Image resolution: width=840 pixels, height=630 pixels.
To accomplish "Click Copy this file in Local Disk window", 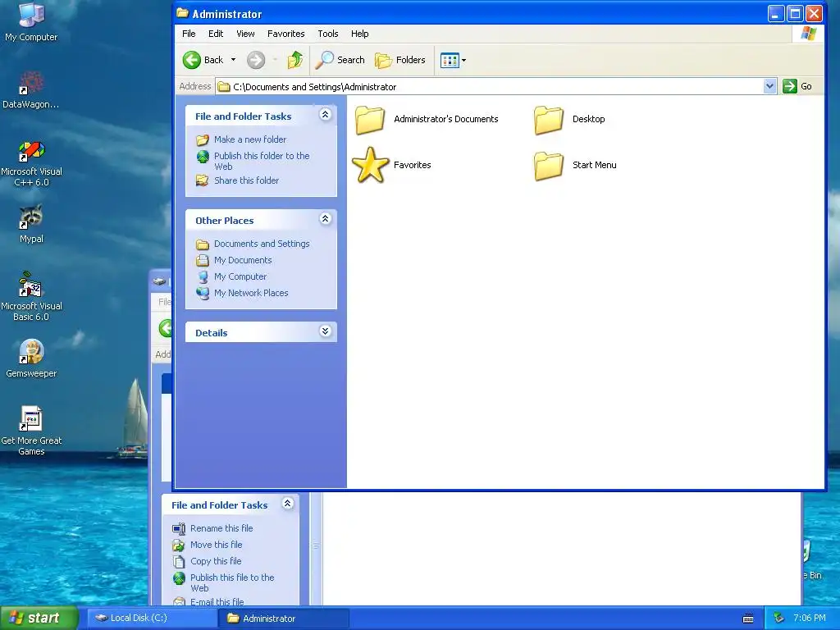I will (216, 561).
